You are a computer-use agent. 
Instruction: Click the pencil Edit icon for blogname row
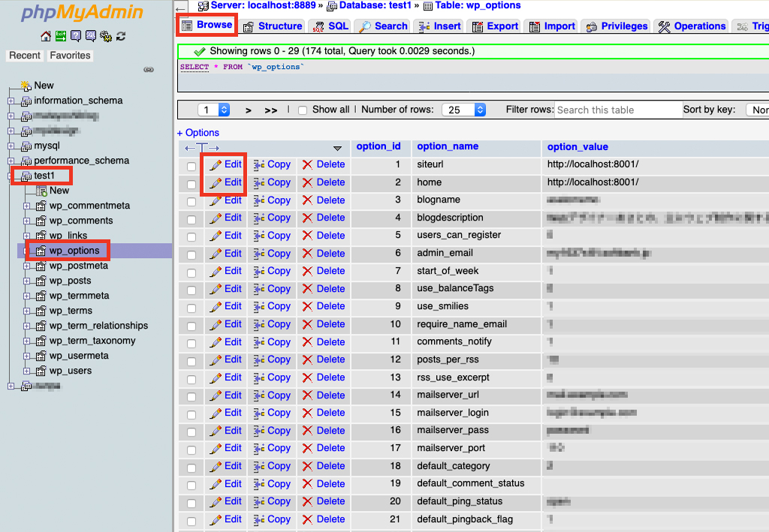[x=216, y=200]
